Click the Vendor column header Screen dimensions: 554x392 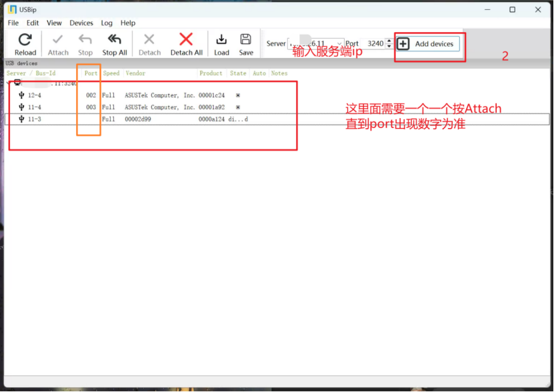coord(135,73)
